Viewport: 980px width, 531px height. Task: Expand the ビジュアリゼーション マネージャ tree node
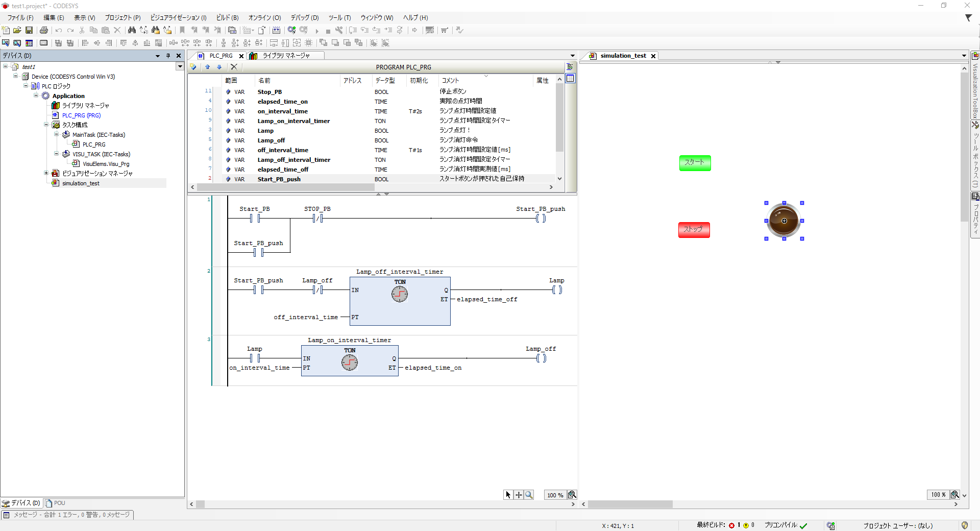click(46, 173)
